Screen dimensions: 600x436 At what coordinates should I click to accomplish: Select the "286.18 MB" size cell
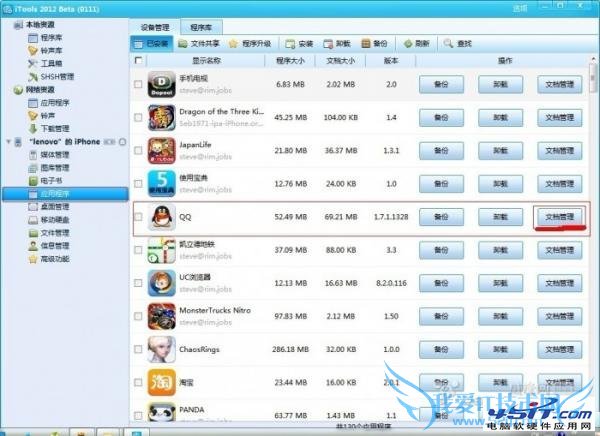pyautogui.click(x=290, y=349)
